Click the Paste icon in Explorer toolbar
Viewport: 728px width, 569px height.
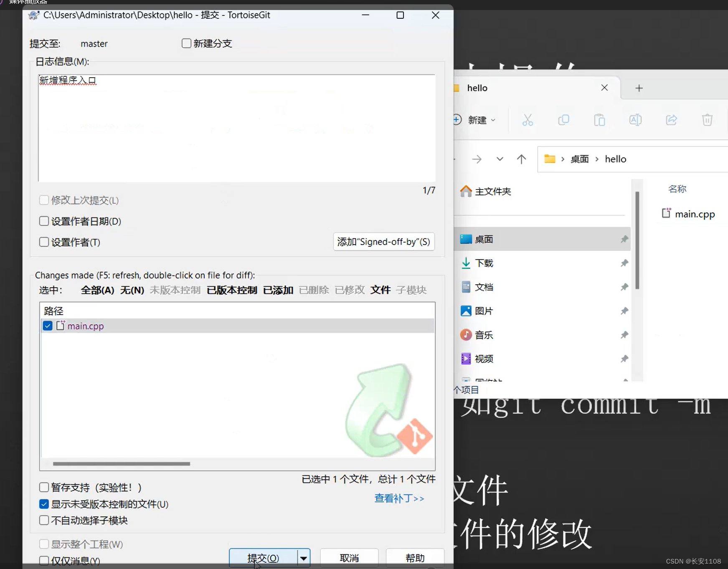tap(600, 120)
